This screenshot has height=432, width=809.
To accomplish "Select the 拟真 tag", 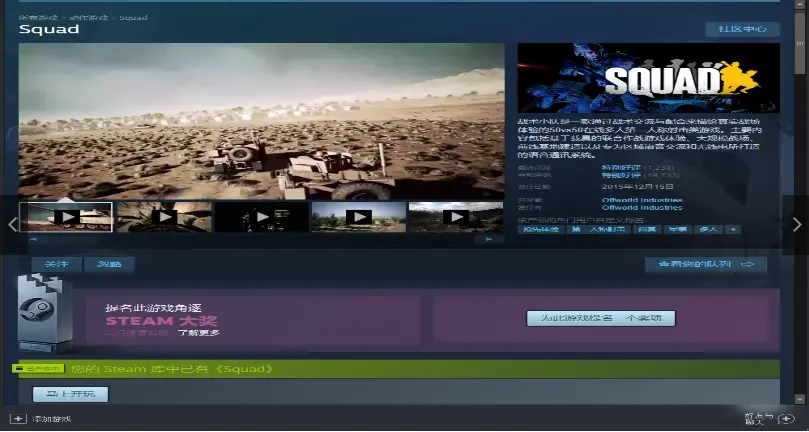I will pos(647,229).
